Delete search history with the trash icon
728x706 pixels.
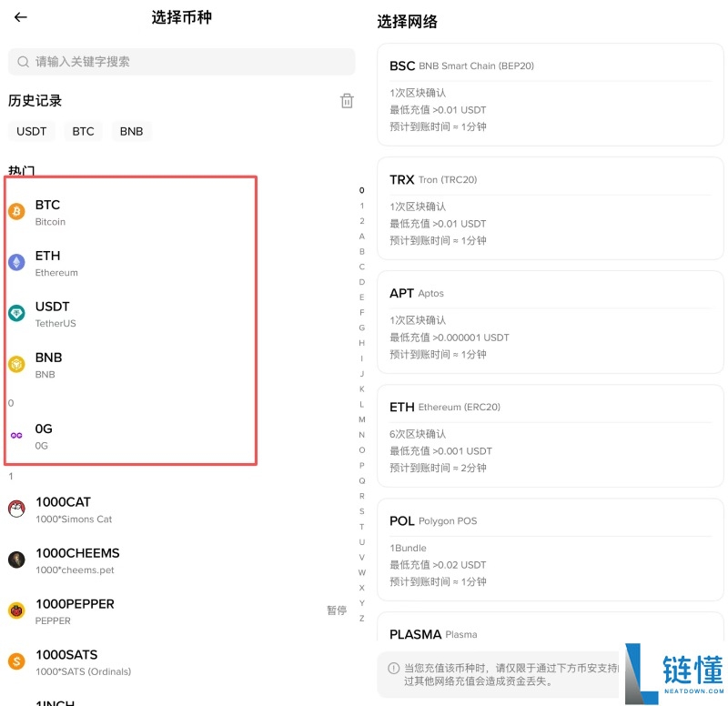(347, 101)
